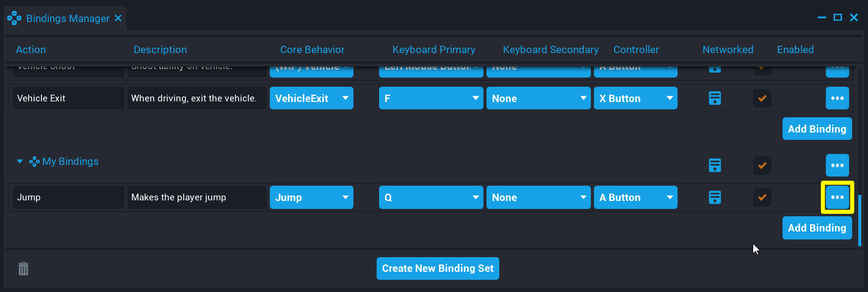868x292 pixels.
Task: Open Jump Core Behavior dropdown
Action: (x=311, y=197)
